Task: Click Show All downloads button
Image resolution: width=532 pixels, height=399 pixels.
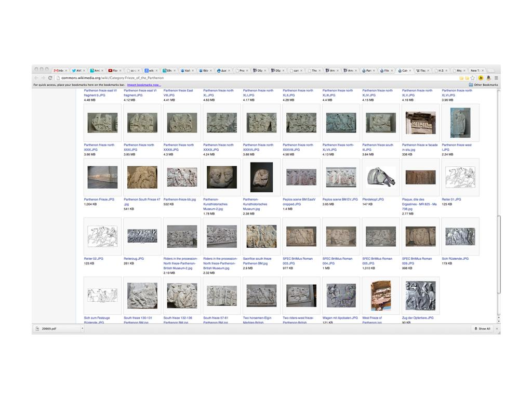Action: point(482,329)
